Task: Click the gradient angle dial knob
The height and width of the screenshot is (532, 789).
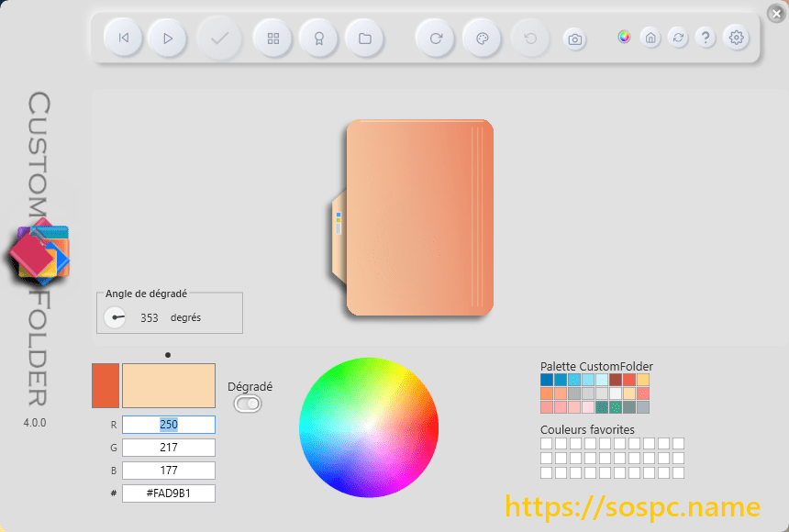Action: [115, 317]
